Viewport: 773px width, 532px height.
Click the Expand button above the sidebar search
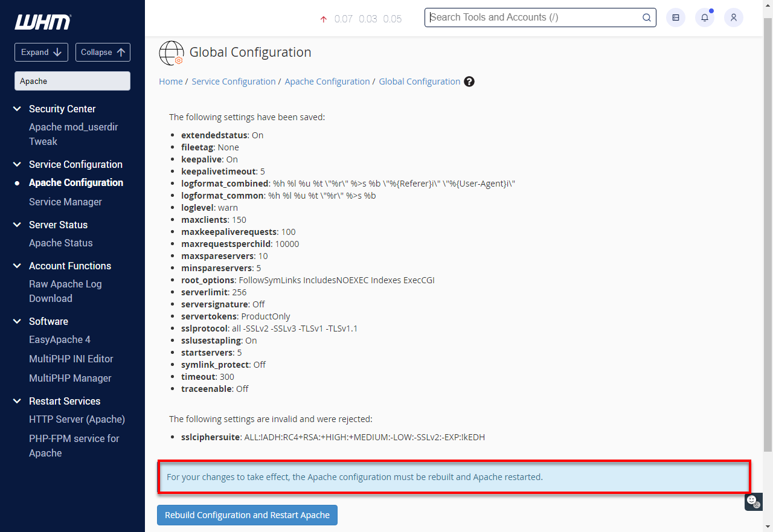pyautogui.click(x=41, y=52)
